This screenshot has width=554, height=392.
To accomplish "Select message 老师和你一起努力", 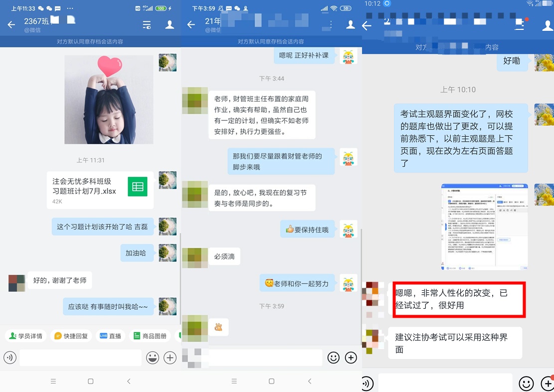I will (x=297, y=283).
